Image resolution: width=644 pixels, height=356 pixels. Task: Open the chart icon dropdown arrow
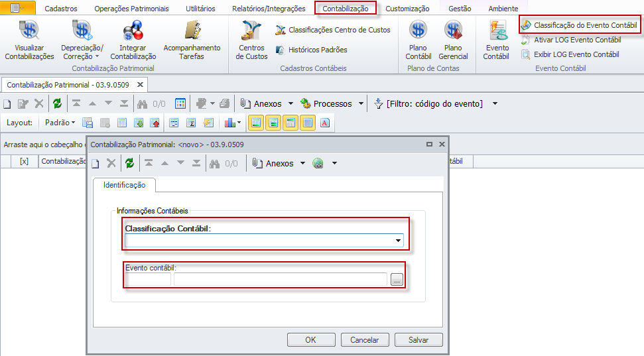pos(239,123)
